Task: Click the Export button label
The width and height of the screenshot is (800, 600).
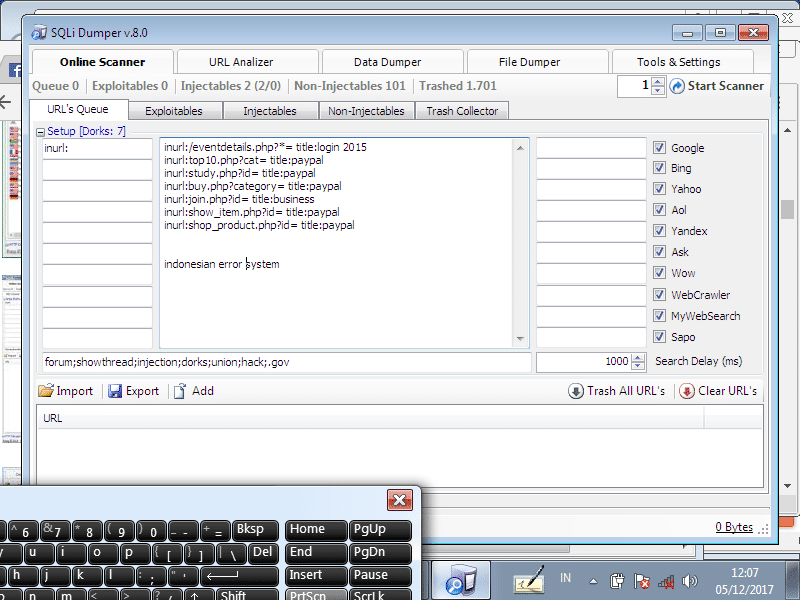Action: click(142, 391)
